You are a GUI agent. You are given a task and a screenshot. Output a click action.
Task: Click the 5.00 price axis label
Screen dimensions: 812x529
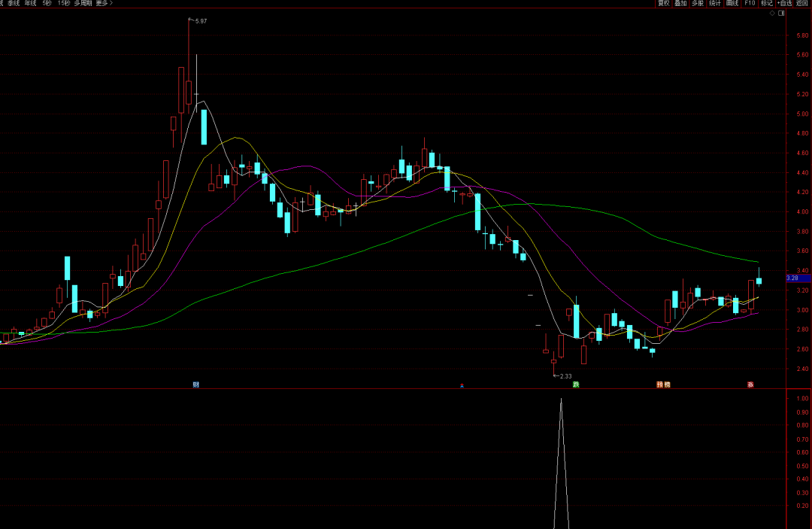coord(802,114)
